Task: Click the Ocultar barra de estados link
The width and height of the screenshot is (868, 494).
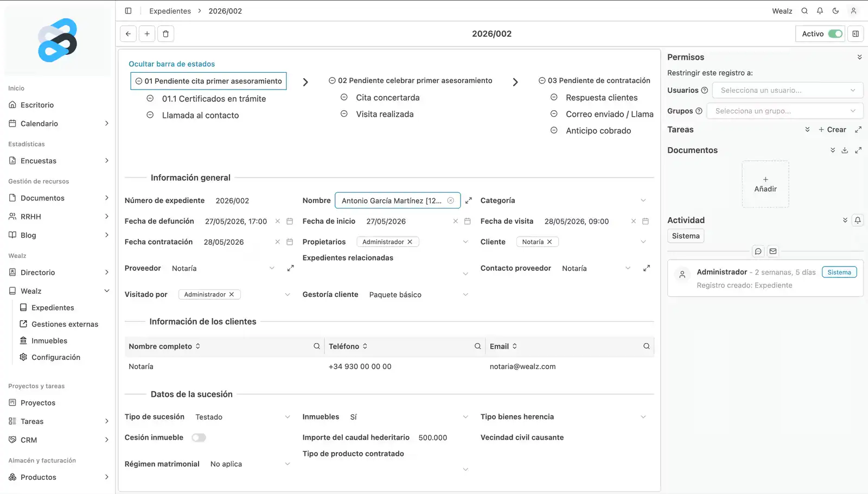Action: click(171, 64)
